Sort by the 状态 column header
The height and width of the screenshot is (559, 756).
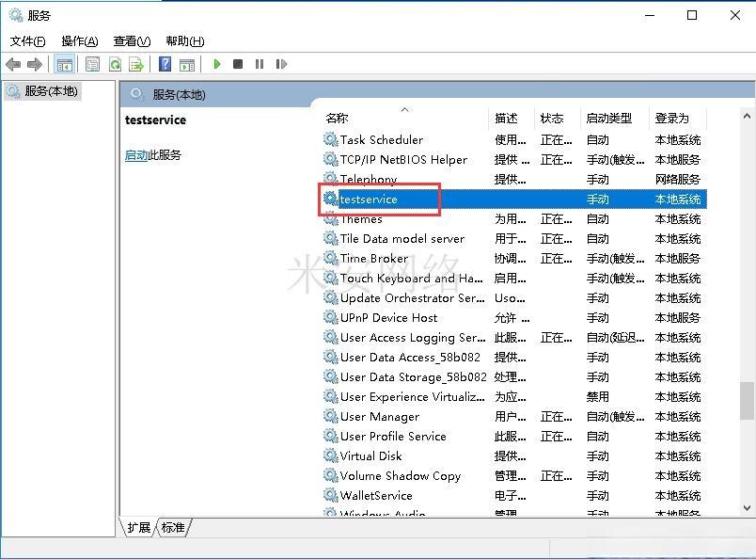(x=558, y=119)
